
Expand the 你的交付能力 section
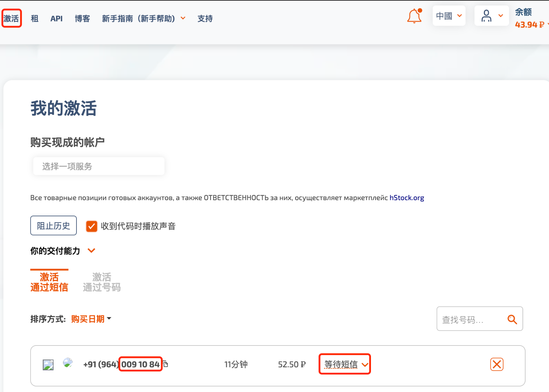click(x=91, y=250)
